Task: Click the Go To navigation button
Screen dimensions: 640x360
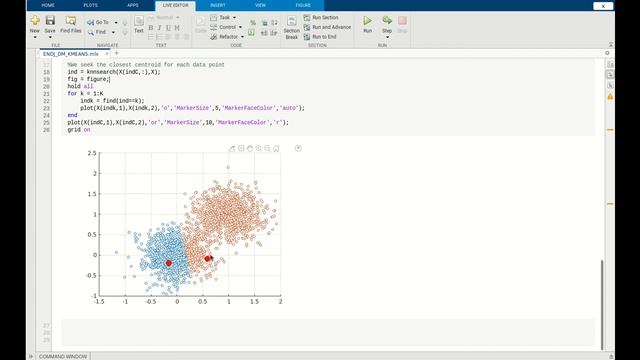Action: click(98, 22)
